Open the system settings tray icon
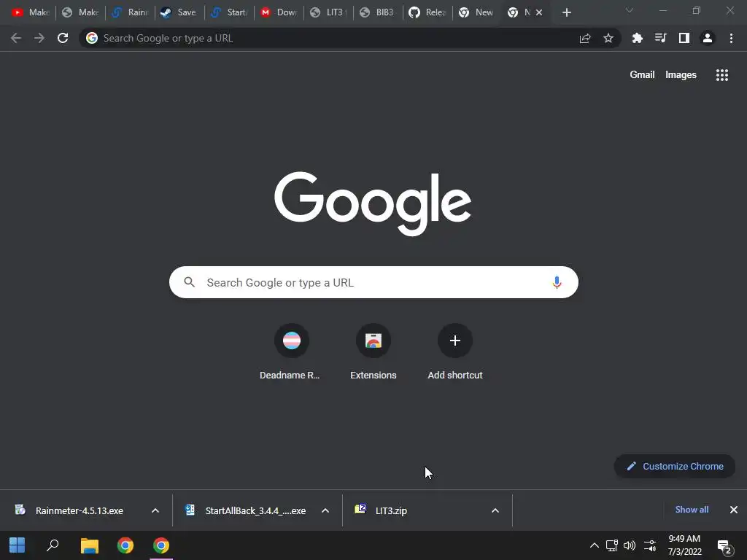Image resolution: width=747 pixels, height=560 pixels. click(650, 545)
